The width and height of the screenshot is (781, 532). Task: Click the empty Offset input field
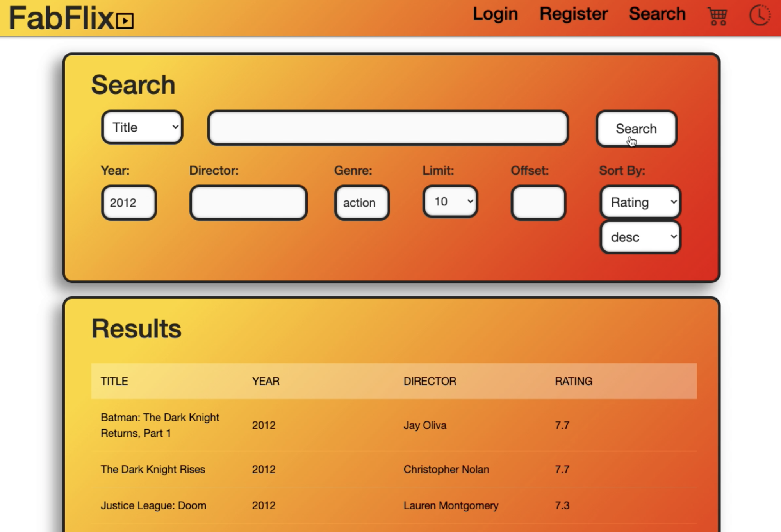click(x=537, y=202)
